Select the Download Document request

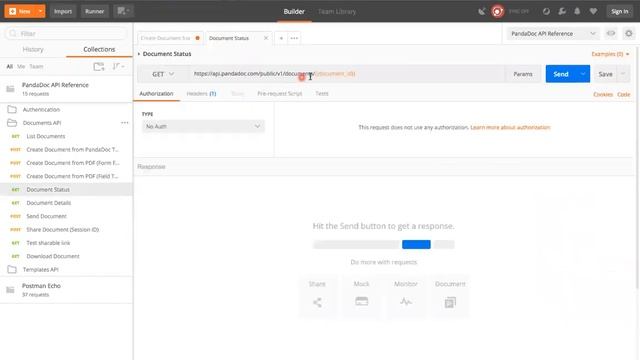pyautogui.click(x=66, y=256)
